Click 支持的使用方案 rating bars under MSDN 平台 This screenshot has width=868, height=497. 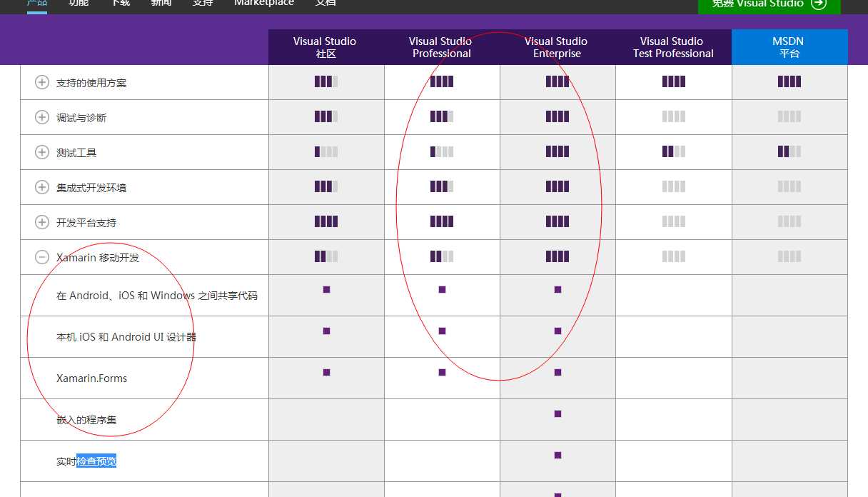click(x=789, y=81)
